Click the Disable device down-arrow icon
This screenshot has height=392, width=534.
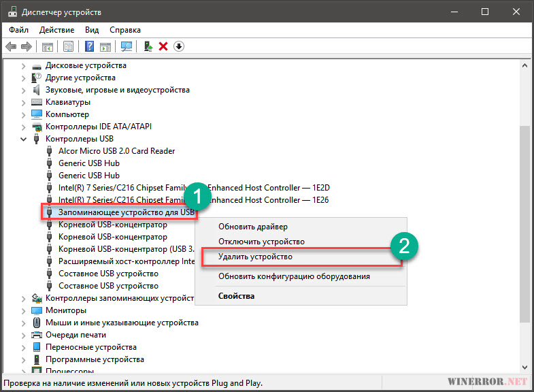click(179, 46)
